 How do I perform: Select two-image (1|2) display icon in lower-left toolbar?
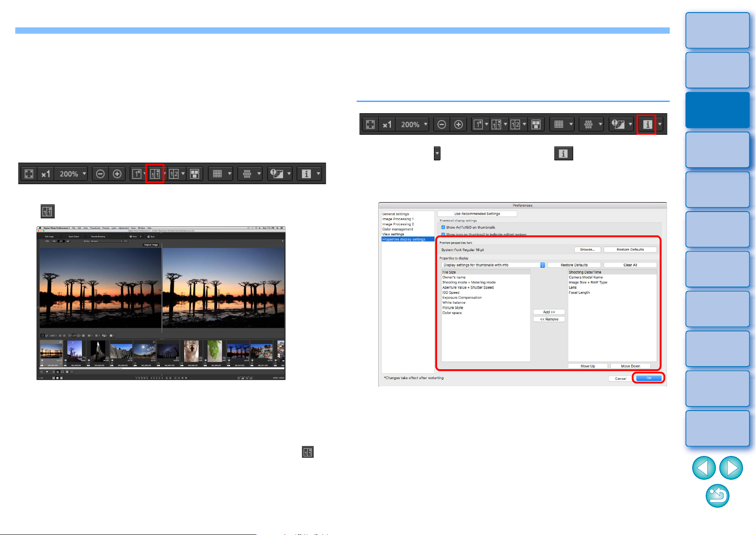(x=174, y=174)
